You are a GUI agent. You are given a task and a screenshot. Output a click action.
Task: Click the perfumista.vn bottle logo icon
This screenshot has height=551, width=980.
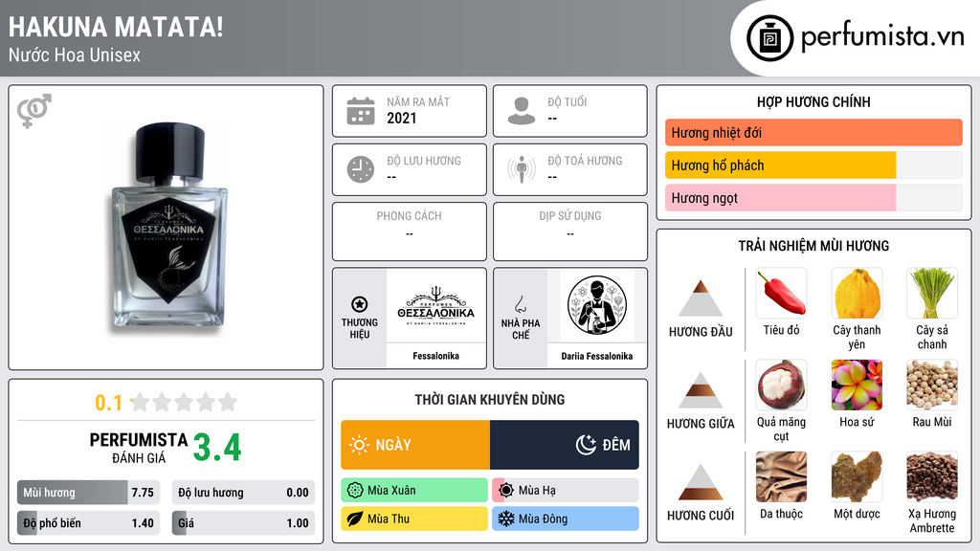(x=769, y=38)
